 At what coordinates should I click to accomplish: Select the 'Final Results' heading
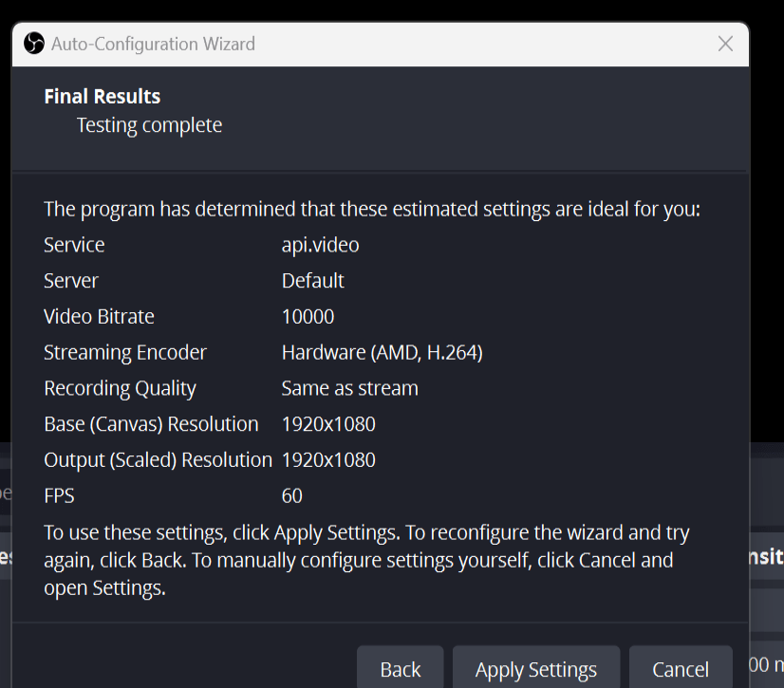[103, 97]
